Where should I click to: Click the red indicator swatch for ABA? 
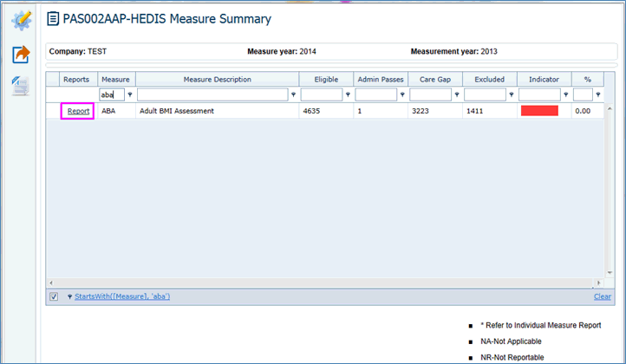(x=538, y=111)
